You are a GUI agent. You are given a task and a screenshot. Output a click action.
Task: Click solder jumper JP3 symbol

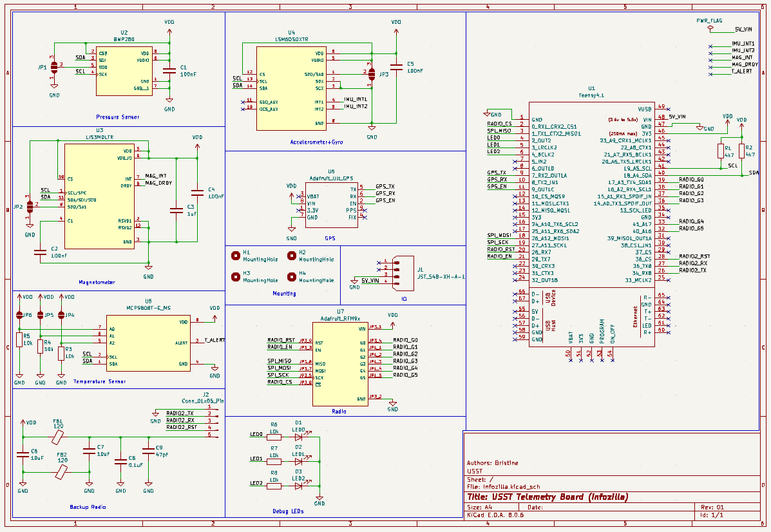click(x=371, y=74)
